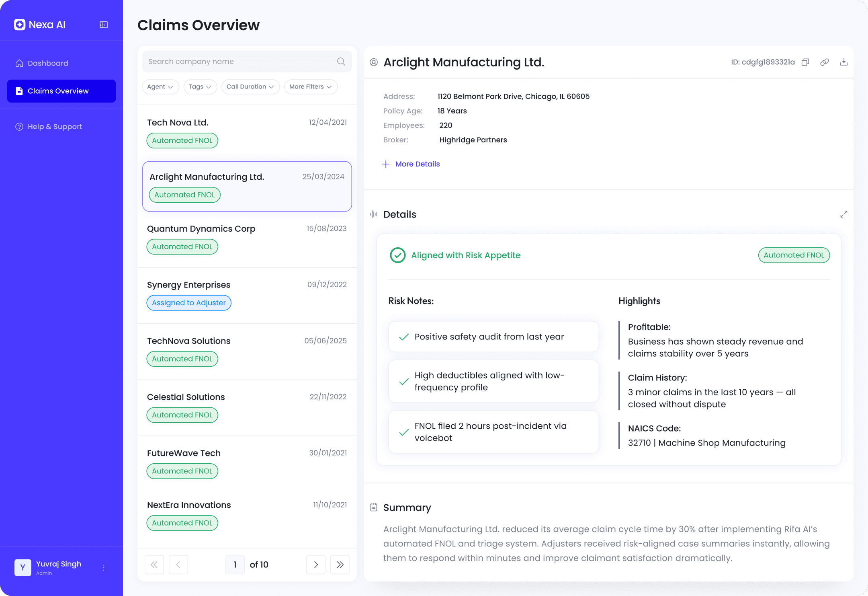Collapse the sidebar using the panel icon
Image resolution: width=868 pixels, height=596 pixels.
[x=103, y=25]
